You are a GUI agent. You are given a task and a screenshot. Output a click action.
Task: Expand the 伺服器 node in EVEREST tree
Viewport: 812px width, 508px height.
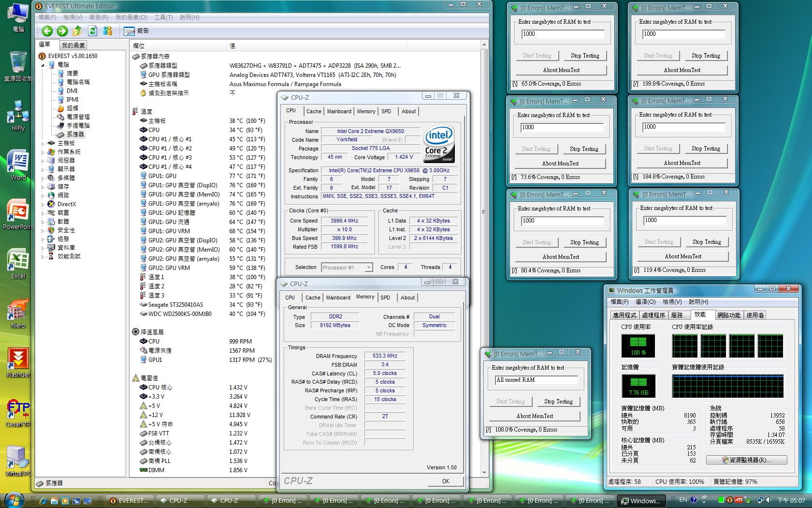tap(43, 161)
